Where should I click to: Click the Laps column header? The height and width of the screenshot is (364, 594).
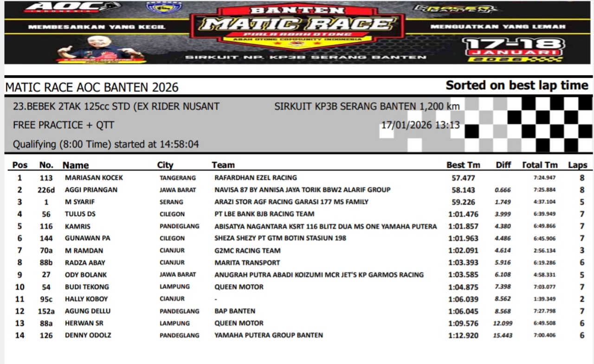click(x=577, y=165)
